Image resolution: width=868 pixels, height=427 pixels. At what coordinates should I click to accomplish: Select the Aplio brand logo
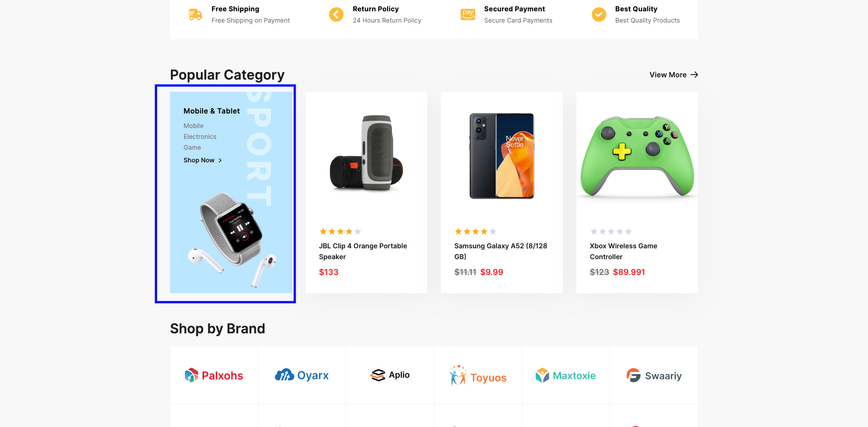pos(390,375)
